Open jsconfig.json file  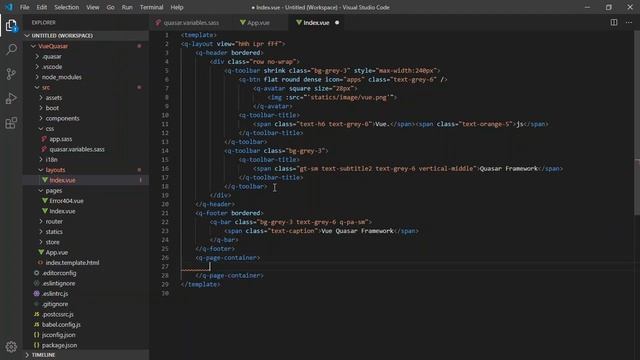click(86, 335)
